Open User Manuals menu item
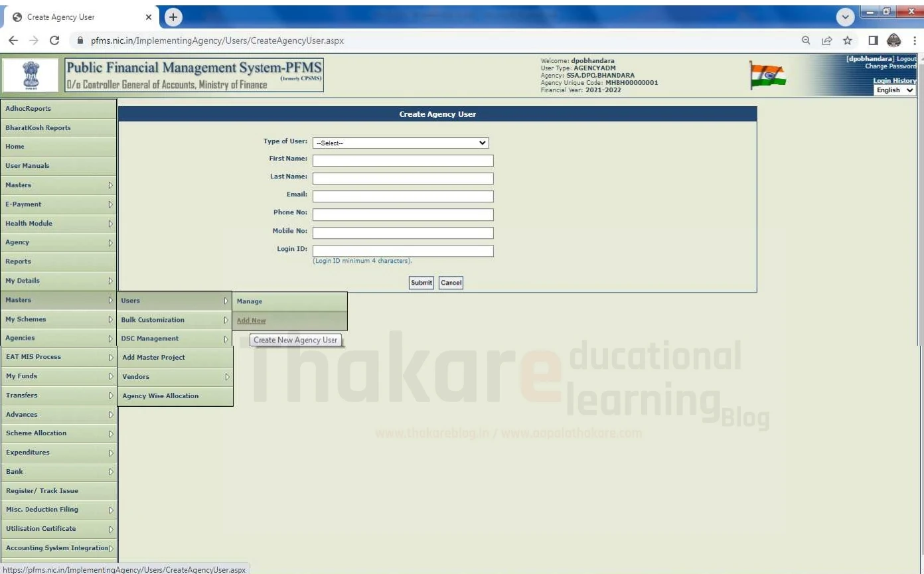This screenshot has height=574, width=924. tap(58, 166)
